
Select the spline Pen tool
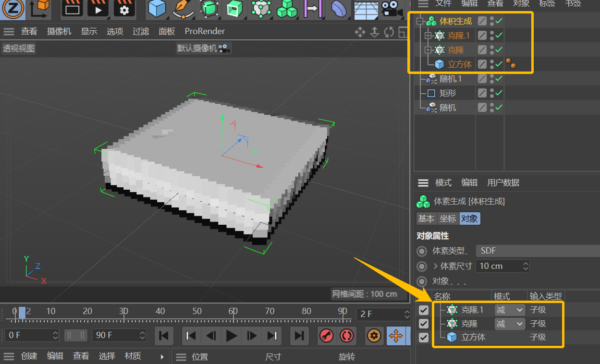pos(183,9)
